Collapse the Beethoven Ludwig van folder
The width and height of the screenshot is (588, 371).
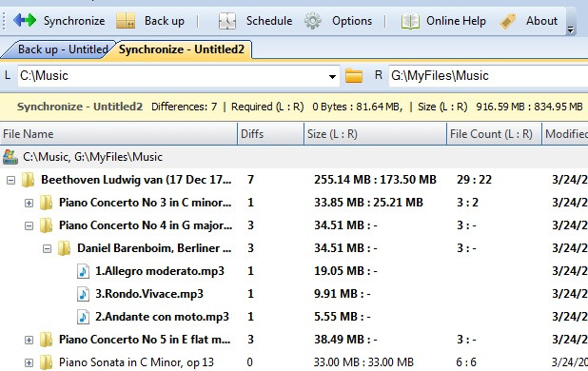[x=10, y=180]
